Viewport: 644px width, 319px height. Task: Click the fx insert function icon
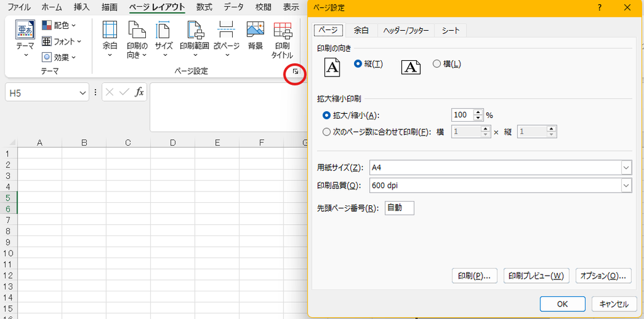click(x=140, y=92)
